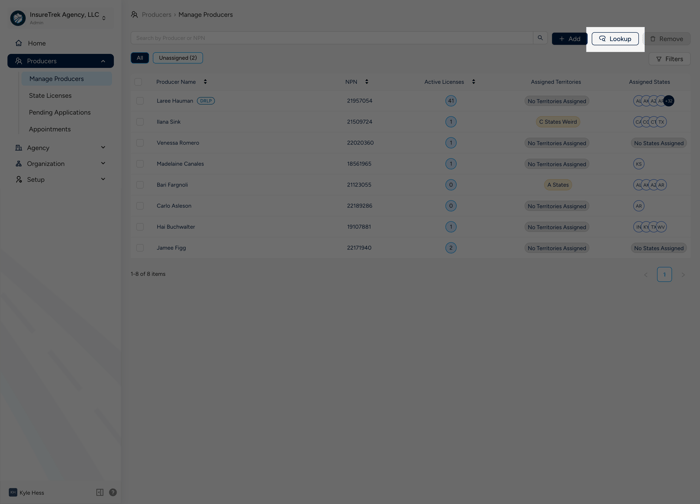Click NPN 22171940 cell

click(x=359, y=248)
